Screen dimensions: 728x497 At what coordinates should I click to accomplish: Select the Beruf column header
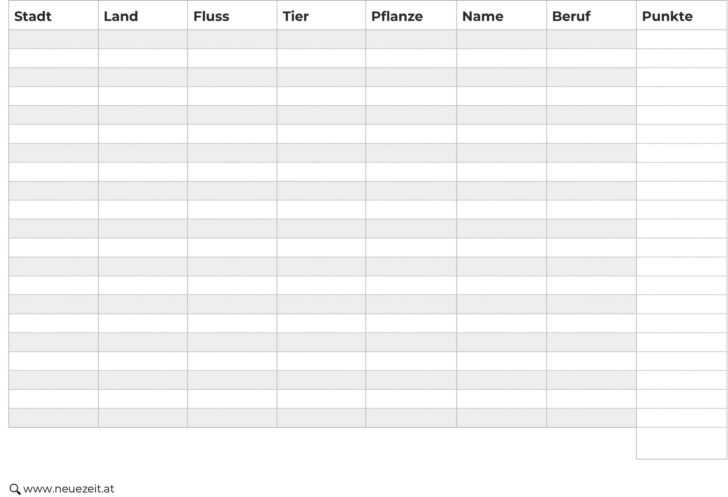coord(571,16)
